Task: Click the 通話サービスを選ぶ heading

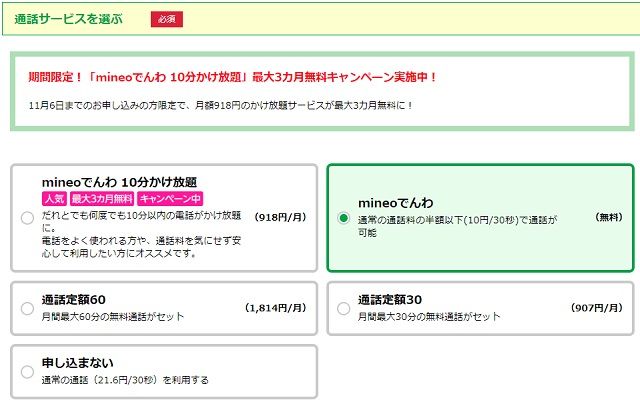Action: tap(68, 19)
